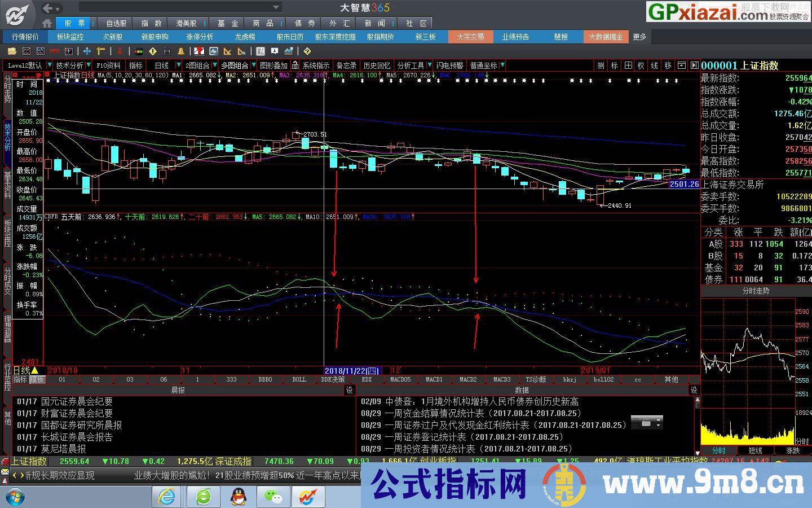
Task: Click the 历史回忆 button
Action: (x=377, y=65)
